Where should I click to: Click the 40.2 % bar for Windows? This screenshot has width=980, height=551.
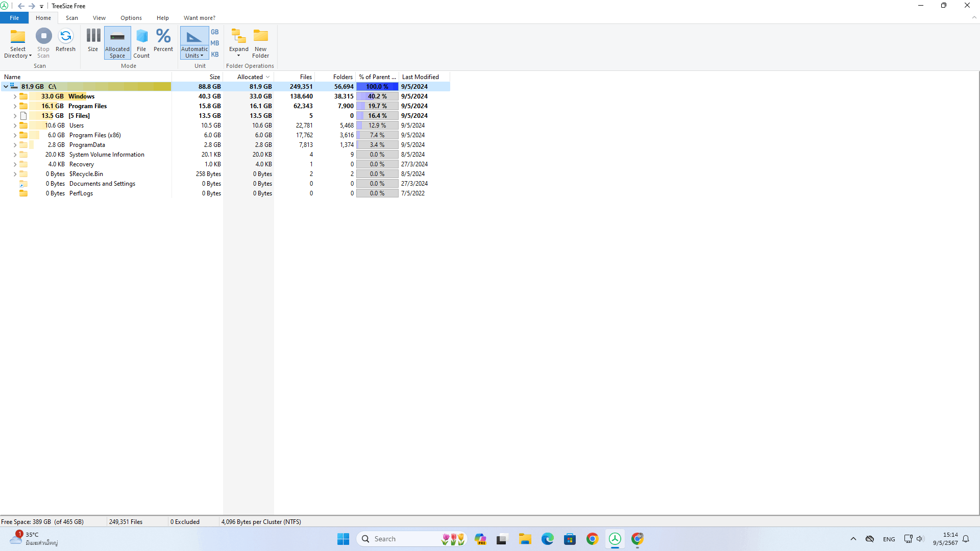pyautogui.click(x=377, y=96)
